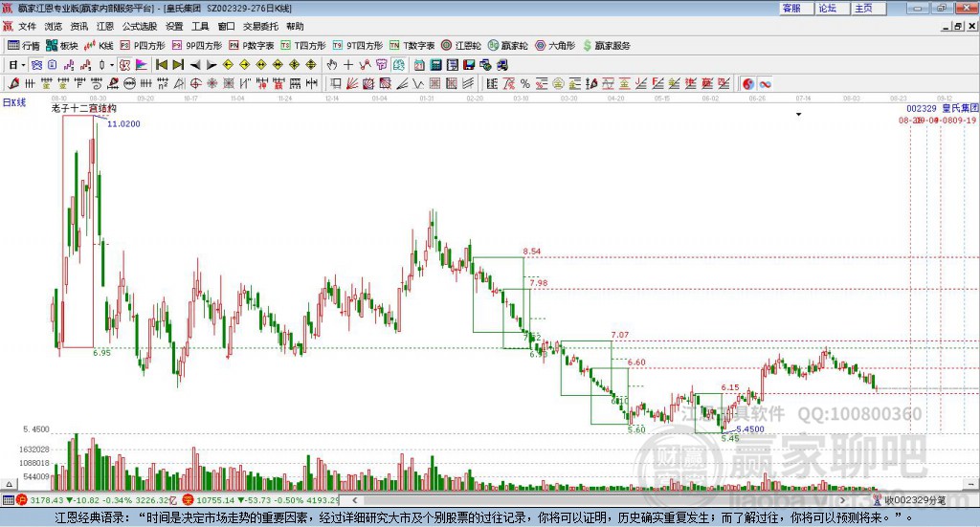Expand the candlestick style dropdown arrow
Image resolution: width=980 pixels, height=527 pixels.
(x=112, y=65)
